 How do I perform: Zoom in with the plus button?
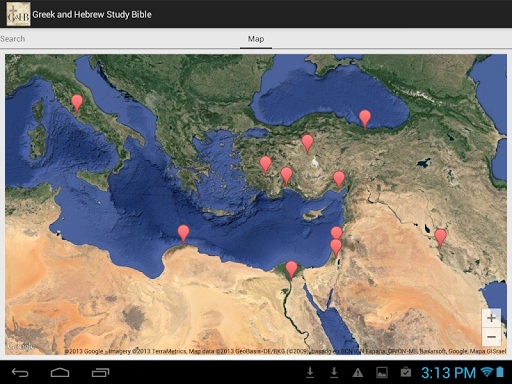(491, 318)
